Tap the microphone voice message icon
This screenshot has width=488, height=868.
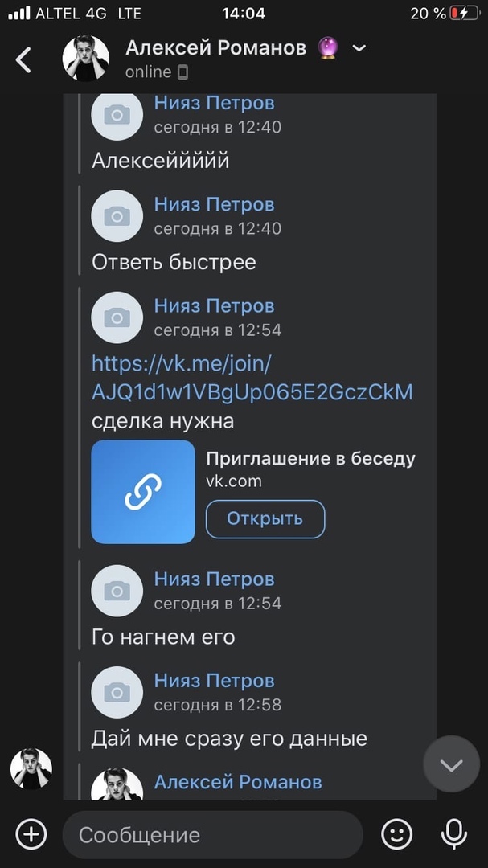[x=455, y=834]
